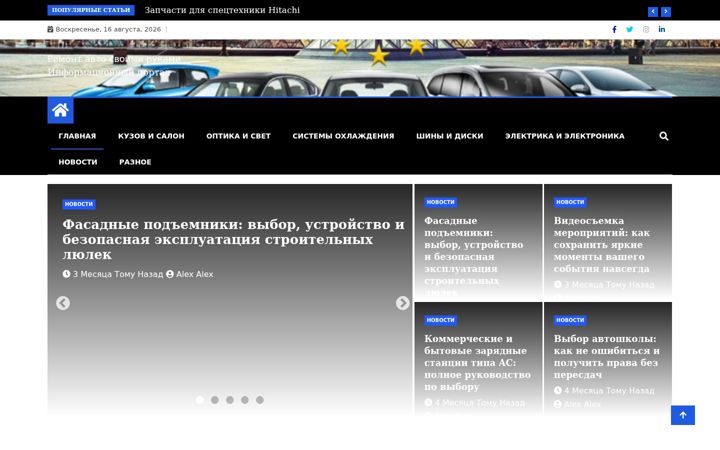This screenshot has height=450, width=720.
Task: Show next popular article in ticker
Action: [665, 11]
